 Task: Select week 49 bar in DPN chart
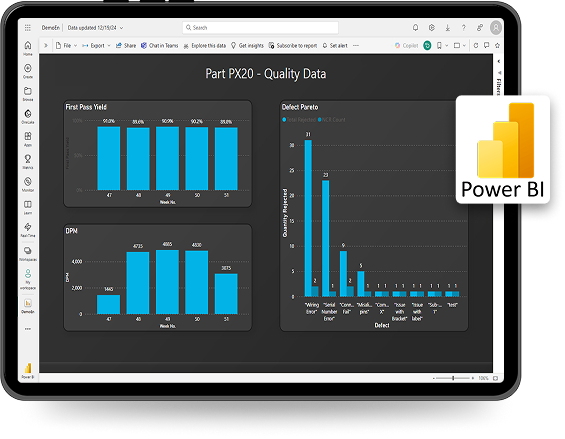167,282
